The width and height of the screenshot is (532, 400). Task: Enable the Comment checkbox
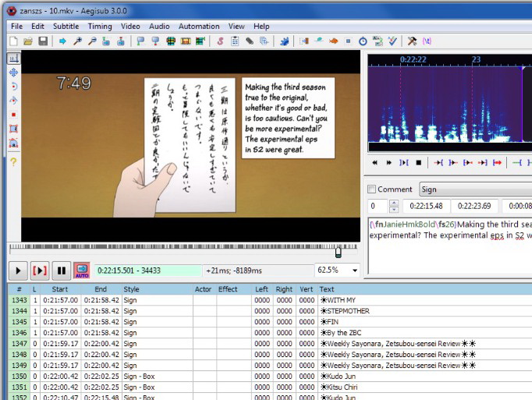pos(372,189)
